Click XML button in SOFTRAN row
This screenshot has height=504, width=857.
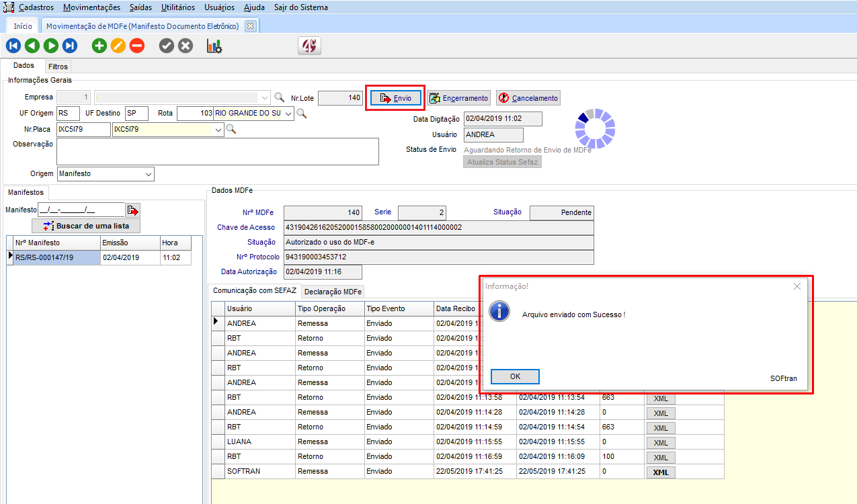(x=661, y=472)
